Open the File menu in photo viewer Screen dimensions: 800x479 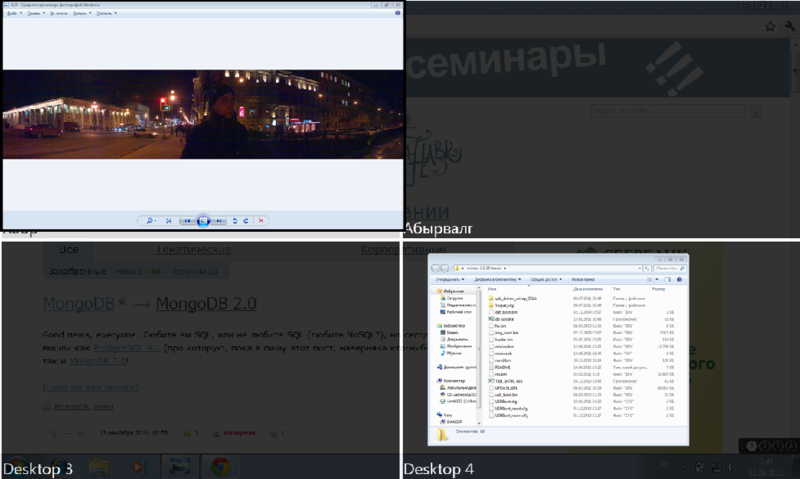point(14,14)
